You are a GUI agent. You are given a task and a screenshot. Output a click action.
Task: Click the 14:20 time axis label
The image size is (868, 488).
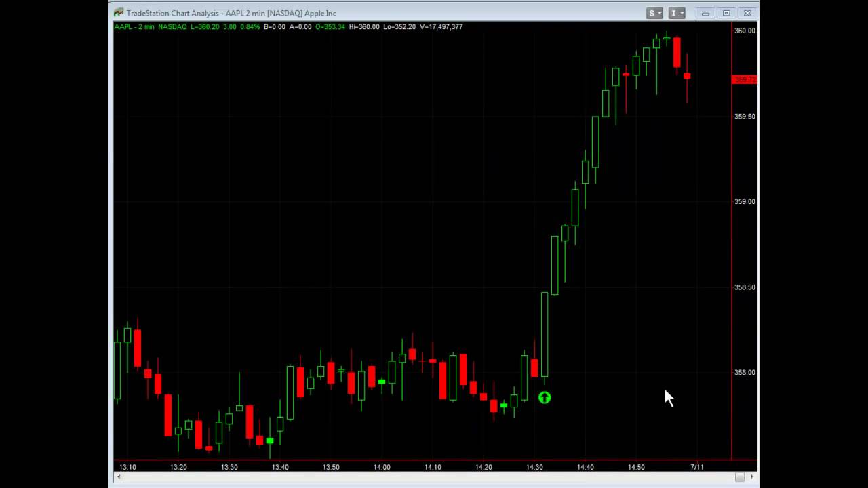(x=484, y=467)
